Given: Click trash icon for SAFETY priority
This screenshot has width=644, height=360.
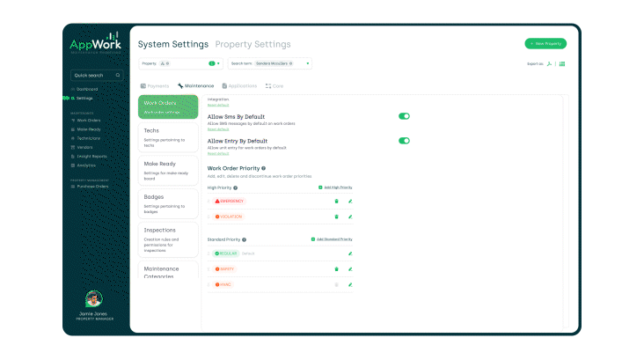Looking at the screenshot, I should [x=335, y=268].
